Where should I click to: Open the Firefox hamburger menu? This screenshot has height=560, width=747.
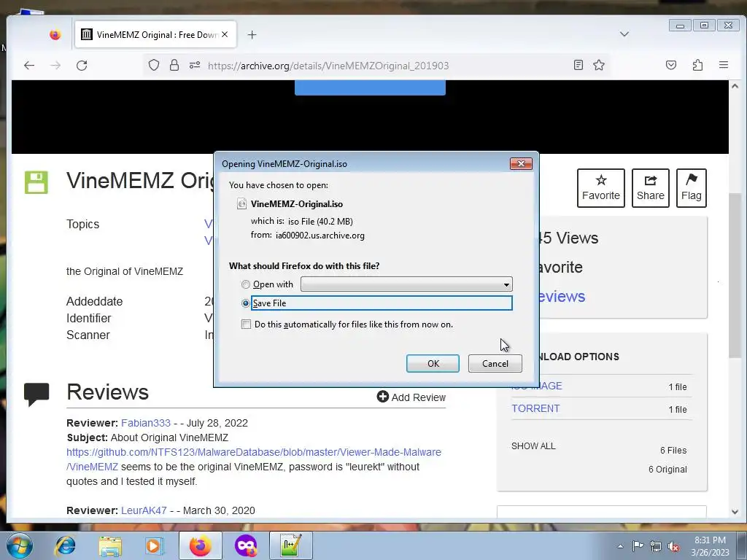coord(723,65)
